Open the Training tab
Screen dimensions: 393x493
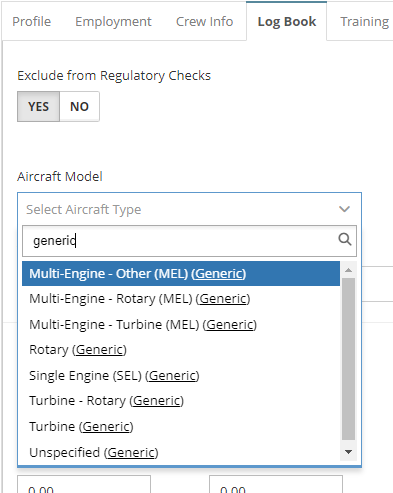[x=364, y=22]
